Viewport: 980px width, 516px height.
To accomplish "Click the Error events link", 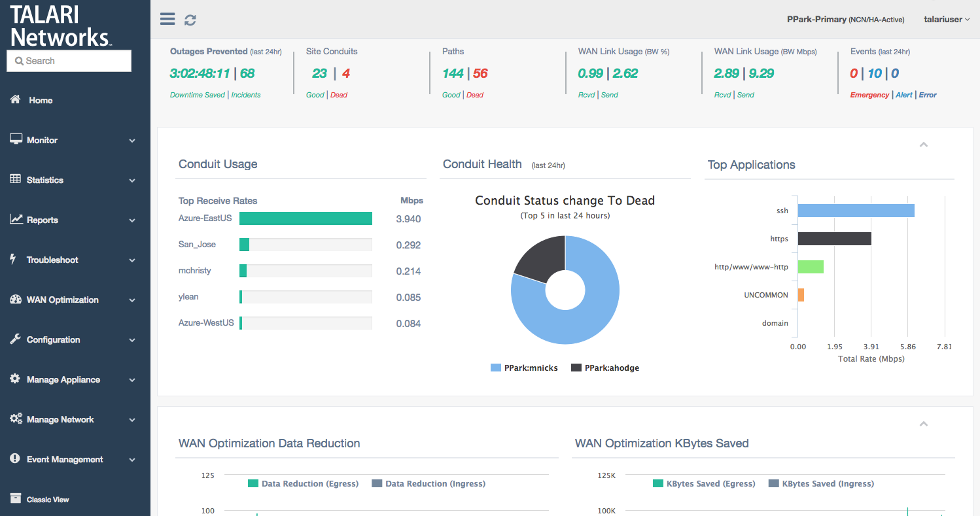I will 928,95.
